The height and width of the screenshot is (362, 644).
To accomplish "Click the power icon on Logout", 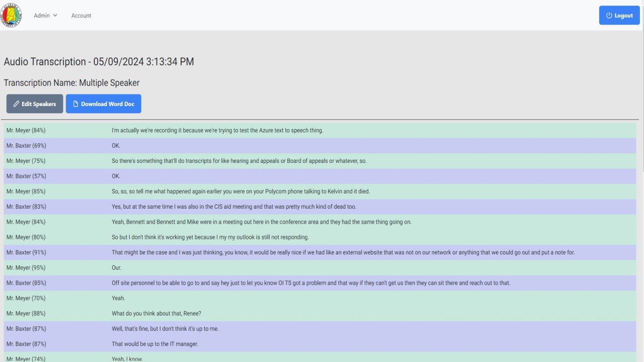I will pos(609,16).
